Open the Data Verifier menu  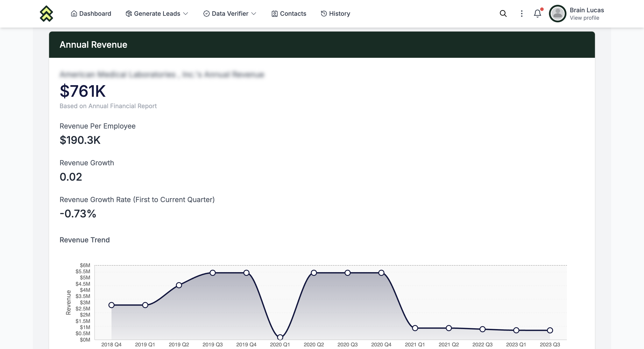[230, 14]
